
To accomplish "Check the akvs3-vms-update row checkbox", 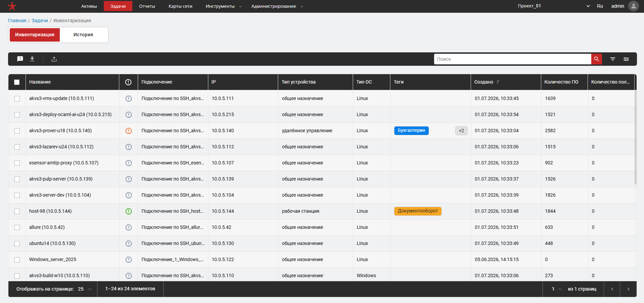I will click(17, 99).
